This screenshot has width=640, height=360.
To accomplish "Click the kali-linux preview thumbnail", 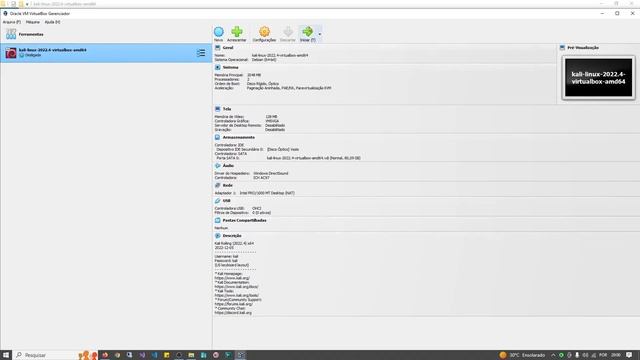I will pyautogui.click(x=598, y=78).
